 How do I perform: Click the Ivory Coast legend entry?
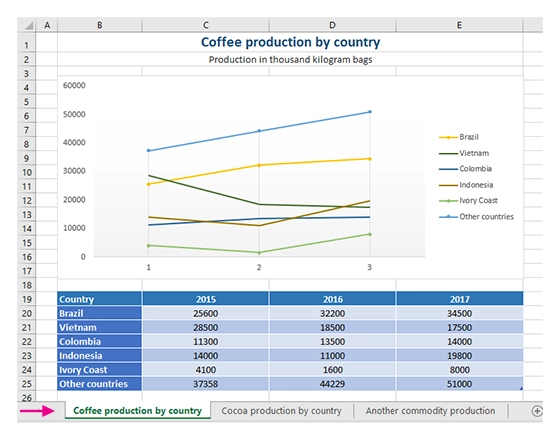[468, 201]
